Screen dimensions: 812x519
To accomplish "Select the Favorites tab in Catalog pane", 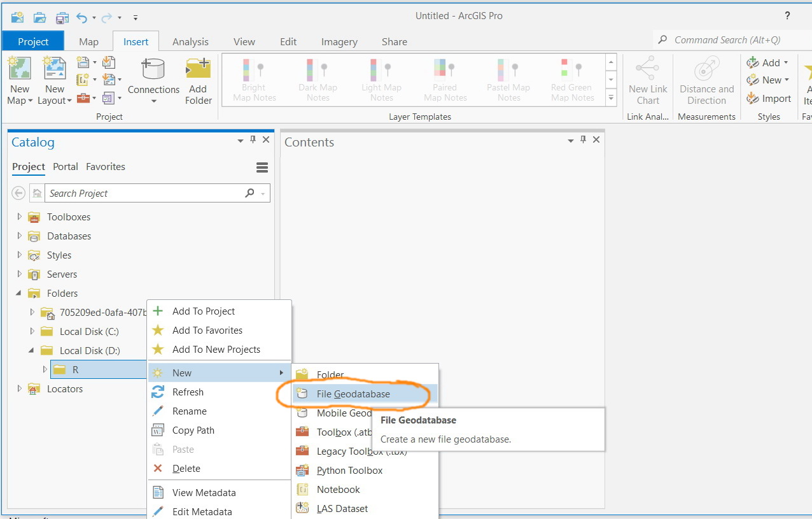I will pyautogui.click(x=106, y=166).
